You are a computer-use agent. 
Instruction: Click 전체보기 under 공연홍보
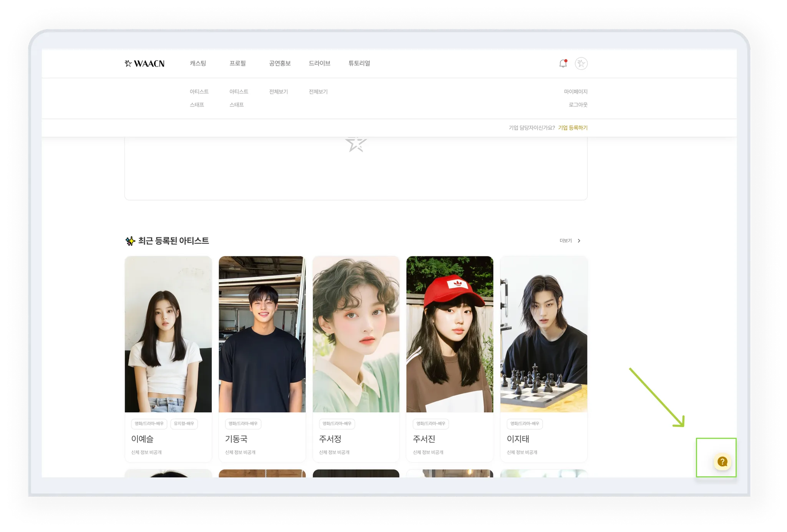click(x=278, y=92)
